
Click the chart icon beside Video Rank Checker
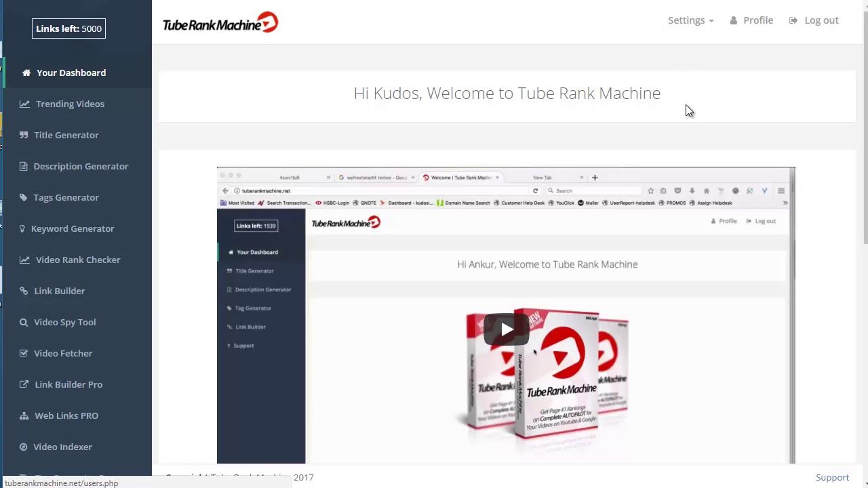(24, 260)
